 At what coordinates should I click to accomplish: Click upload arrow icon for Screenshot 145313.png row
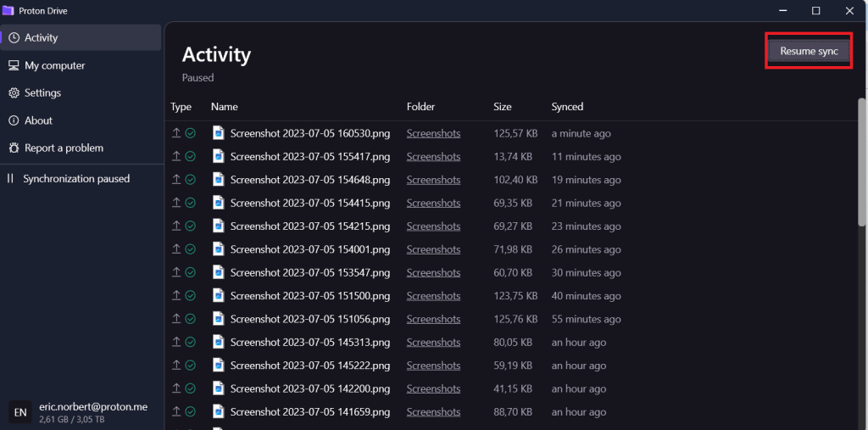[176, 342]
